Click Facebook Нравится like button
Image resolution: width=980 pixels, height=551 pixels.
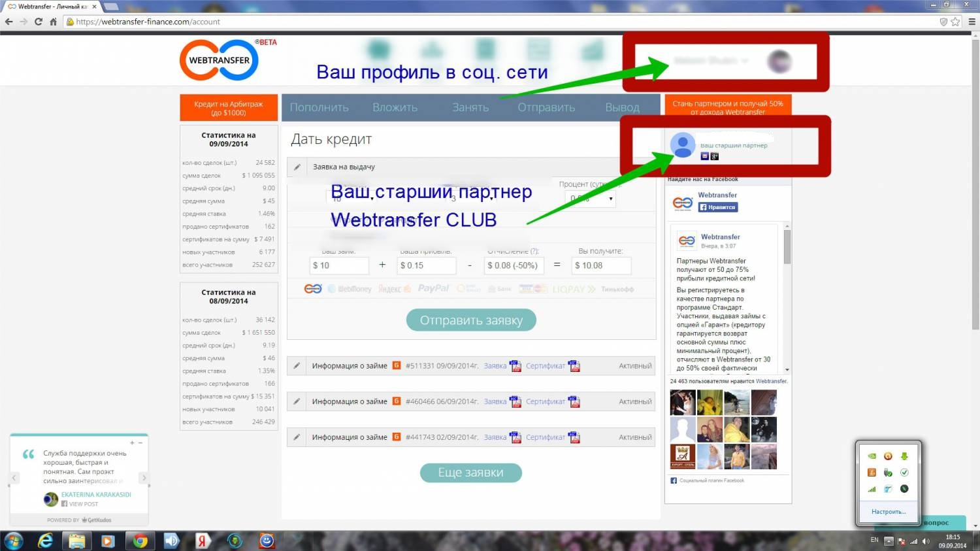(x=718, y=207)
